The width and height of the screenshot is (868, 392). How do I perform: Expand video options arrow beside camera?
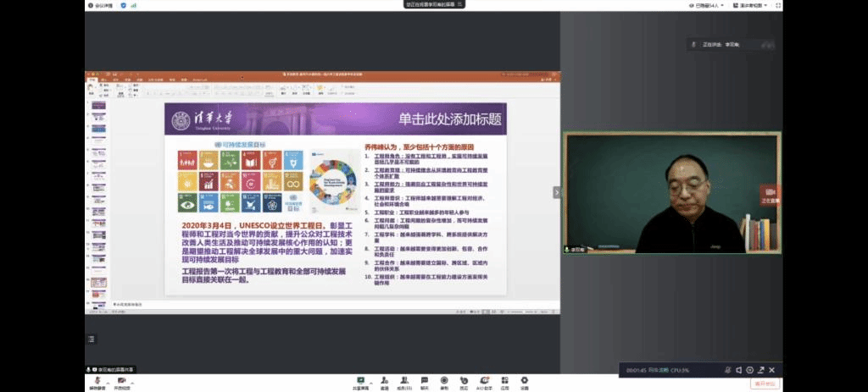tap(131, 380)
